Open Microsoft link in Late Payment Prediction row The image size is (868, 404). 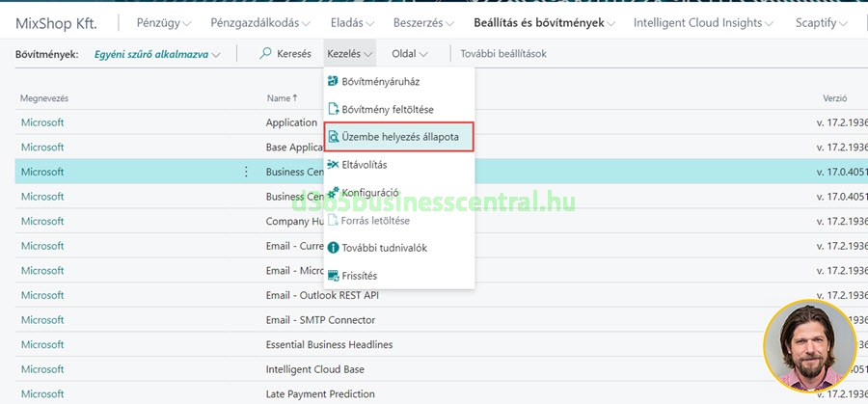coord(42,394)
